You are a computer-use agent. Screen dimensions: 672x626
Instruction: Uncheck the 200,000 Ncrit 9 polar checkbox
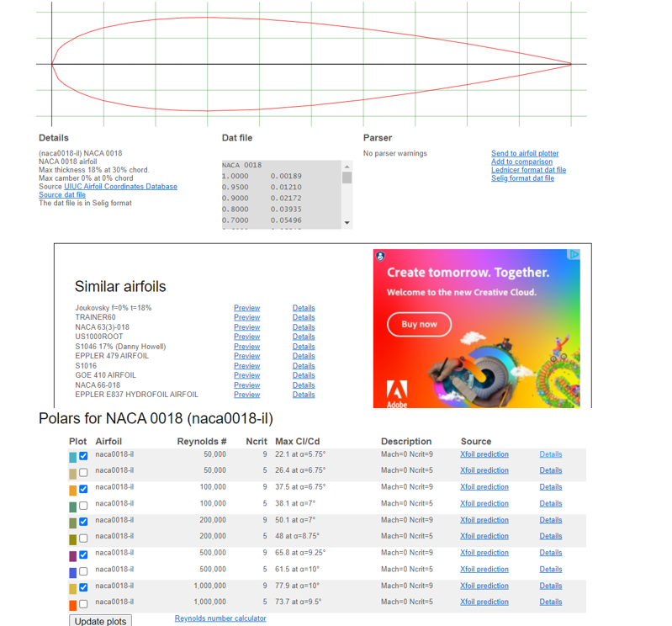pos(83,522)
